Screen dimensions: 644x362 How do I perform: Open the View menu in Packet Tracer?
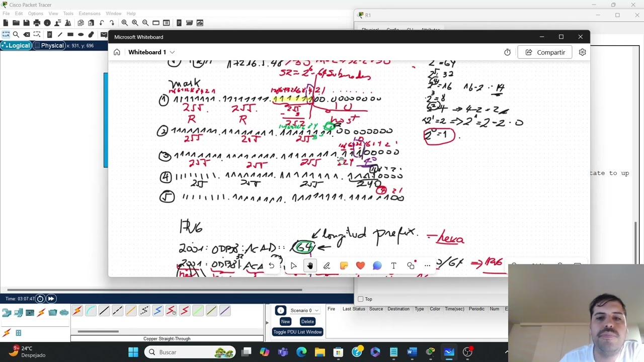[53, 14]
